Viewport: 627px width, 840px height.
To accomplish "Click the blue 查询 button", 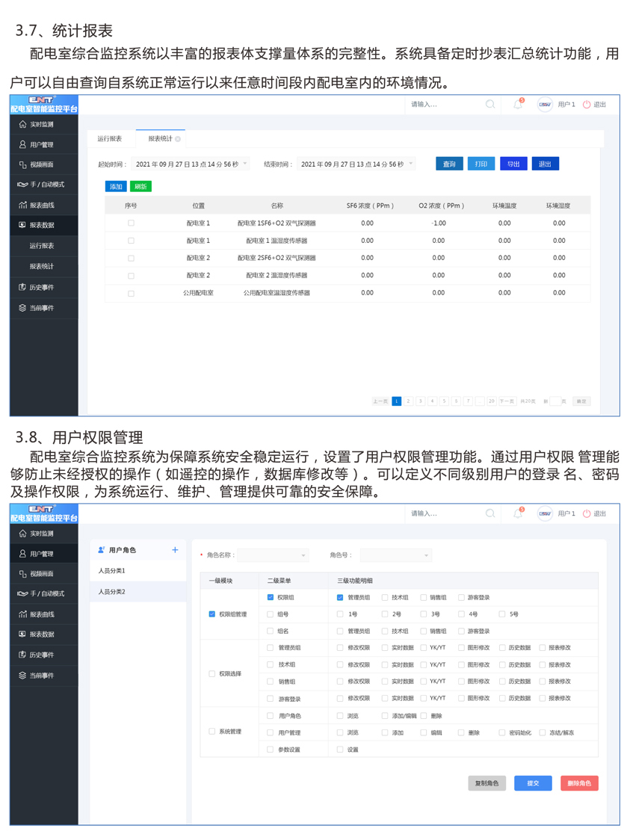I will 449,164.
